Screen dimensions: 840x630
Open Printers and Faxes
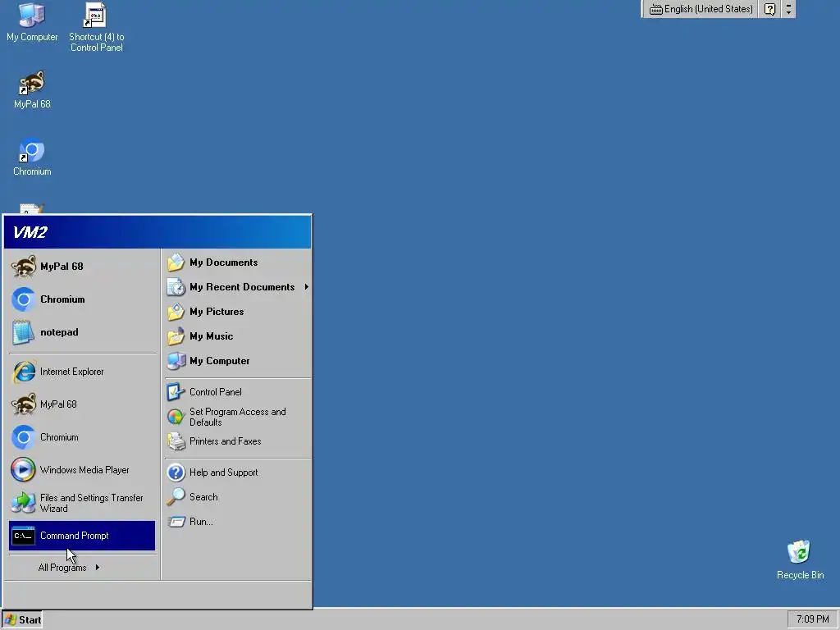238,441
